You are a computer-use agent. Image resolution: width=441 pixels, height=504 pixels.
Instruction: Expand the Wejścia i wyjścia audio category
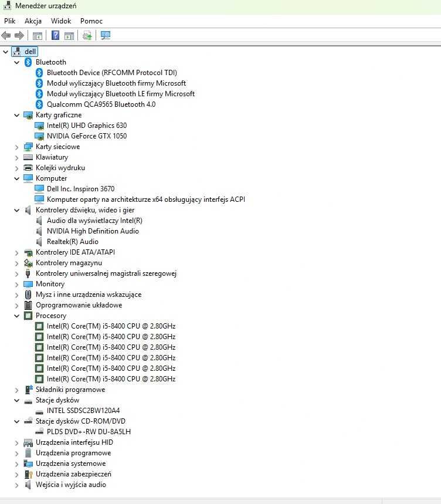pyautogui.click(x=16, y=485)
